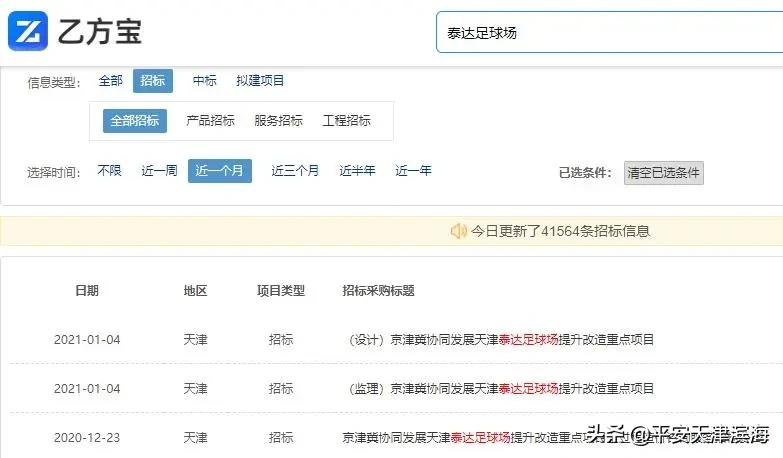783x458 pixels.
Task: Set time range to 近半年
Action: point(358,171)
